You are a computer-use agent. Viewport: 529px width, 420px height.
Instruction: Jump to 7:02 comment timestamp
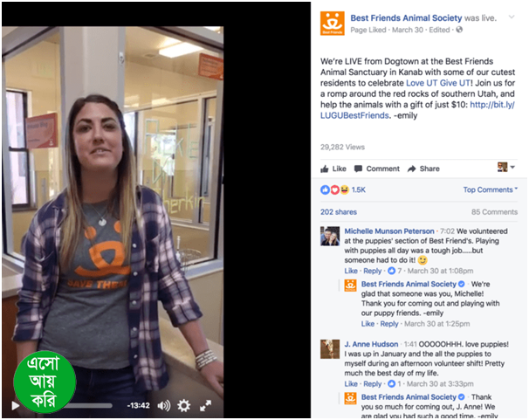click(x=447, y=231)
